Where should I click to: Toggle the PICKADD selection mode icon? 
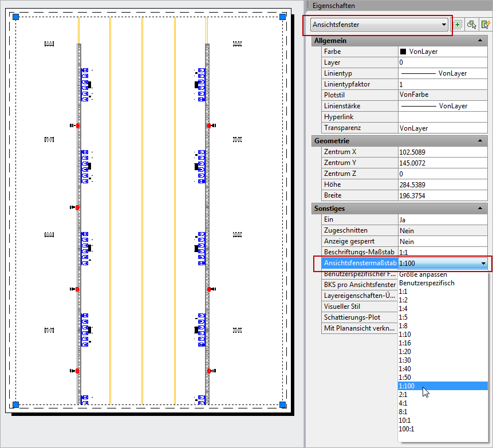pyautogui.click(x=457, y=25)
